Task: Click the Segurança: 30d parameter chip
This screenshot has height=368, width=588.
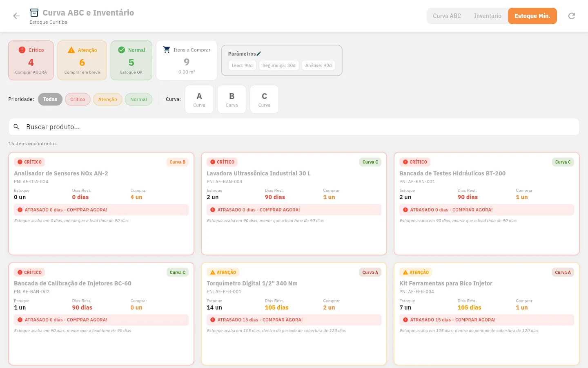Action: click(279, 65)
